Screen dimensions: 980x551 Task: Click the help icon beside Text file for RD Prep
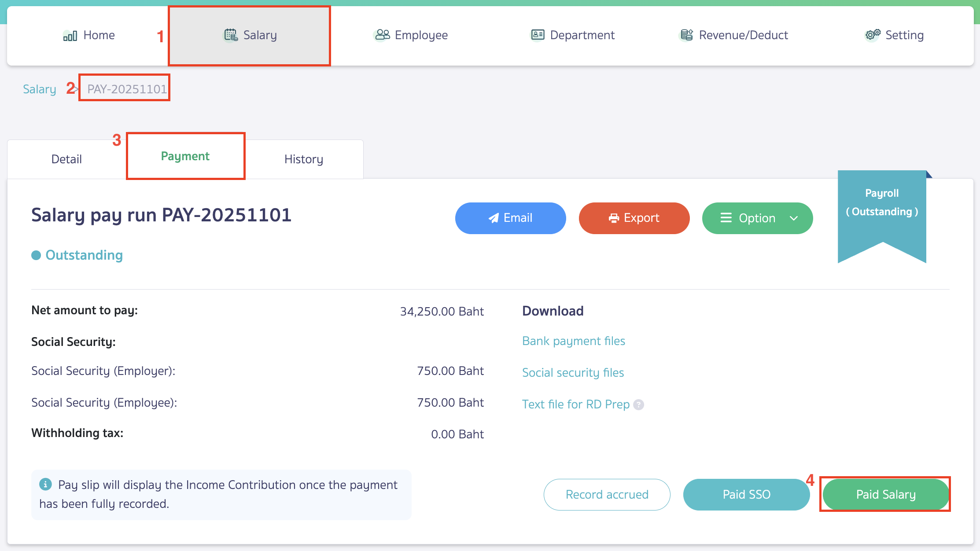pos(638,405)
